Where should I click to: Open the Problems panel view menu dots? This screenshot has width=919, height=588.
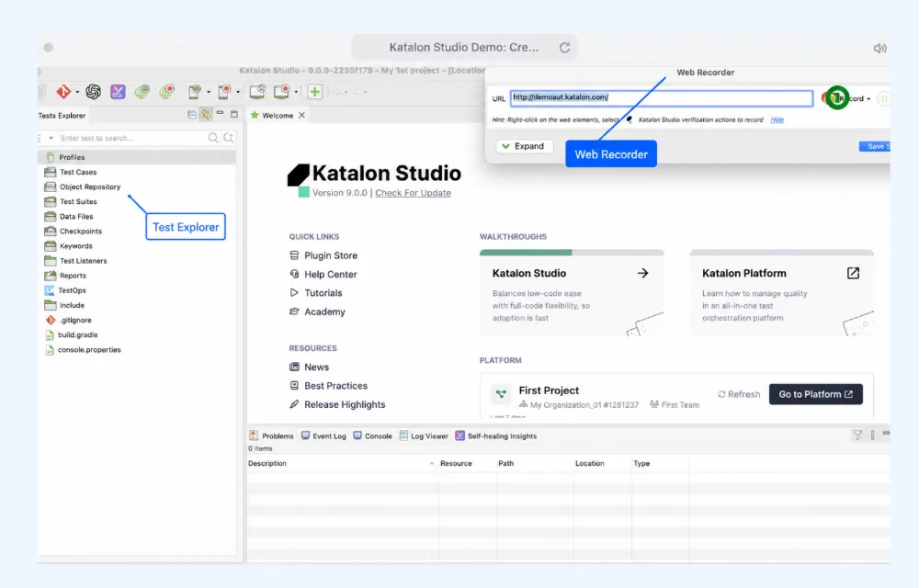(x=873, y=435)
